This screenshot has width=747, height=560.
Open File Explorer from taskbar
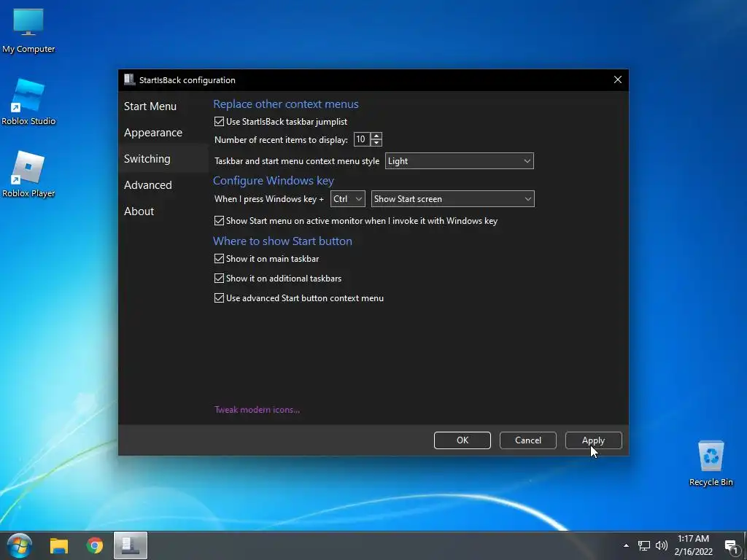(x=59, y=545)
